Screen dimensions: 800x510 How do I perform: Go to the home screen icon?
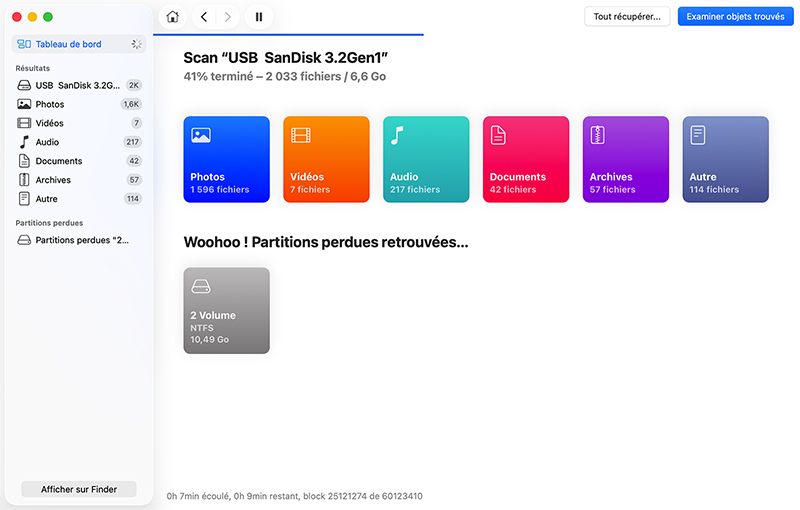172,17
